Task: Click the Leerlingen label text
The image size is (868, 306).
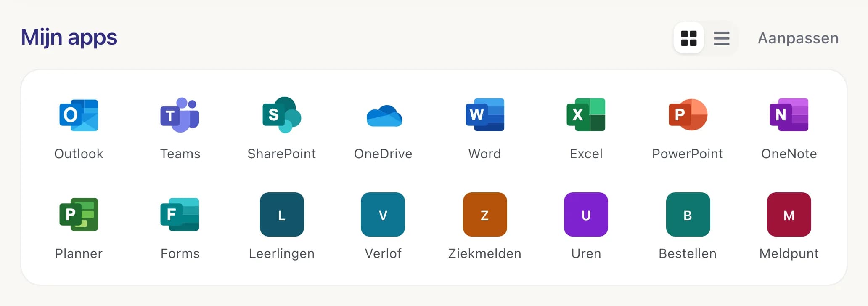Action: (x=282, y=254)
